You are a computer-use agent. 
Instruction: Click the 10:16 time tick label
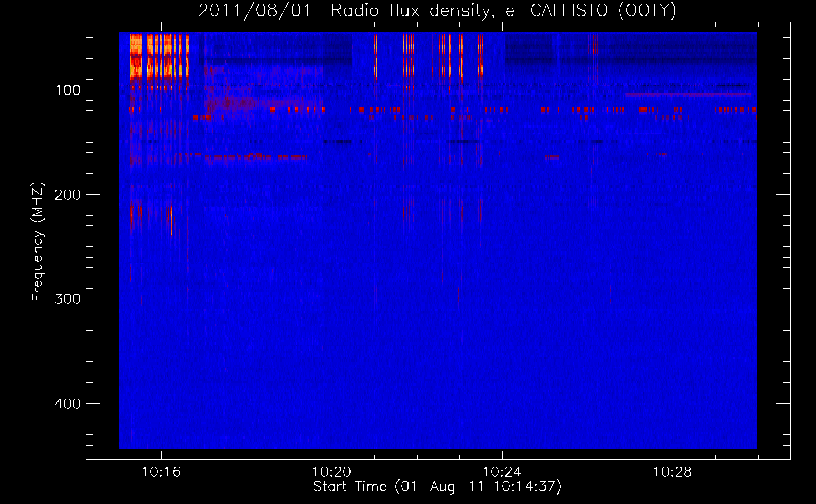tap(161, 472)
